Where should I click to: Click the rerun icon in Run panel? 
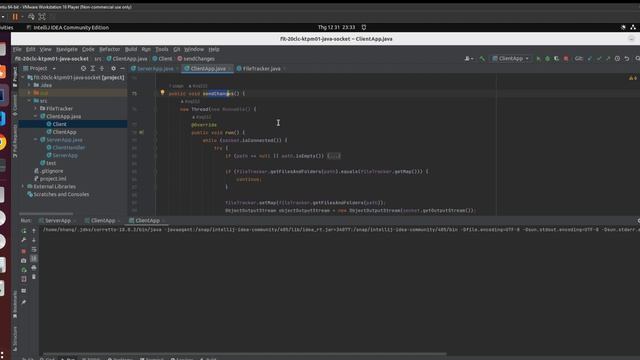tap(24, 231)
